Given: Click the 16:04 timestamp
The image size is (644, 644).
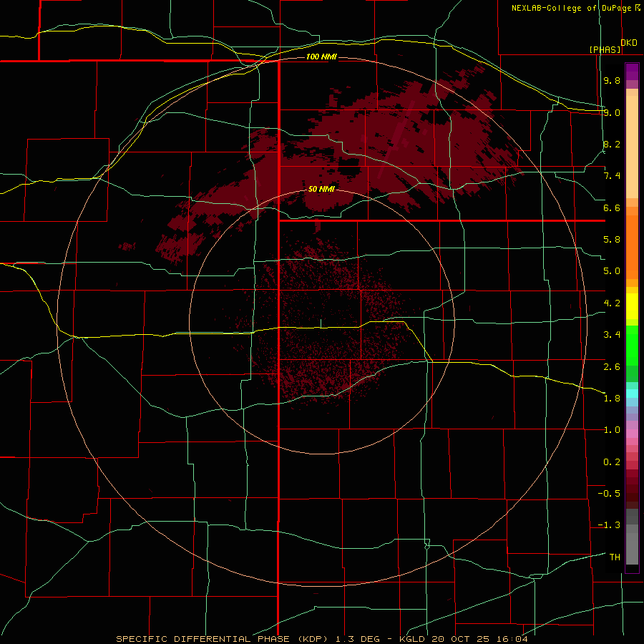Looking at the screenshot, I should [511, 639].
